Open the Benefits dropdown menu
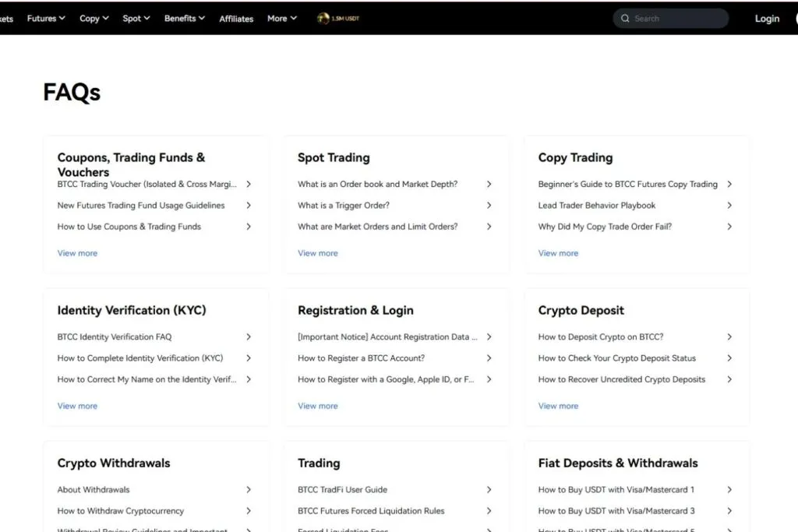Image resolution: width=798 pixels, height=532 pixels. pyautogui.click(x=184, y=19)
